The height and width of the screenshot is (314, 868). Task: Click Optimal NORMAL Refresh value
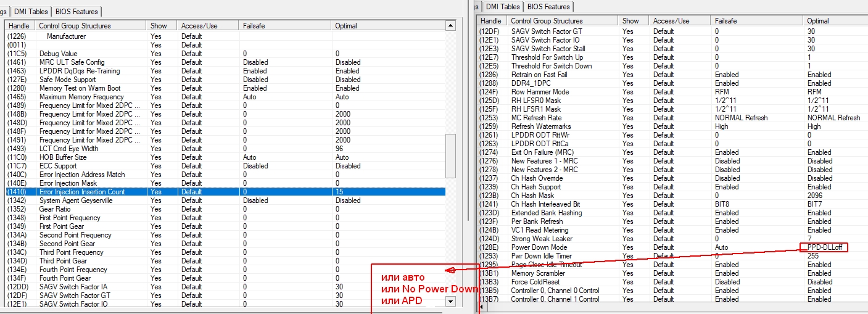833,118
